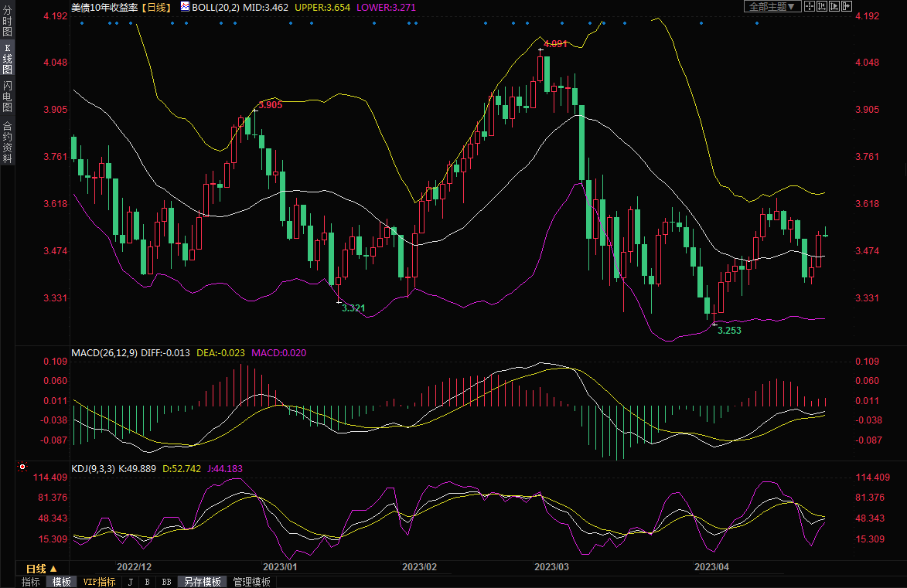Click the jump-to-start chart icon
This screenshot has height=588, width=907.
(x=821, y=6)
